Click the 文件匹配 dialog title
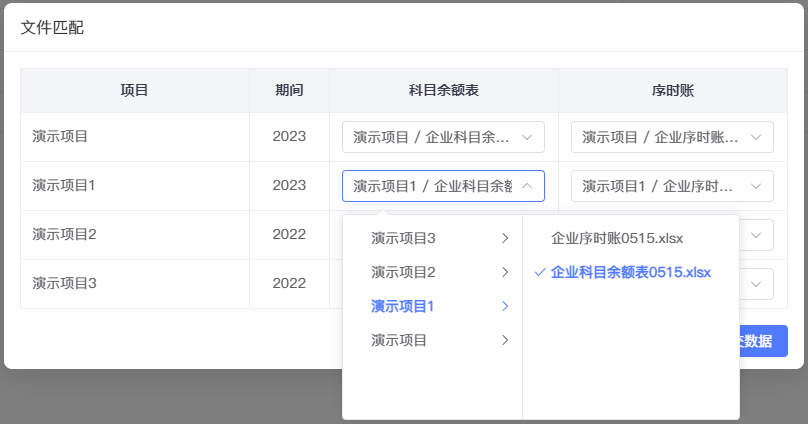This screenshot has width=808, height=424. coord(52,27)
